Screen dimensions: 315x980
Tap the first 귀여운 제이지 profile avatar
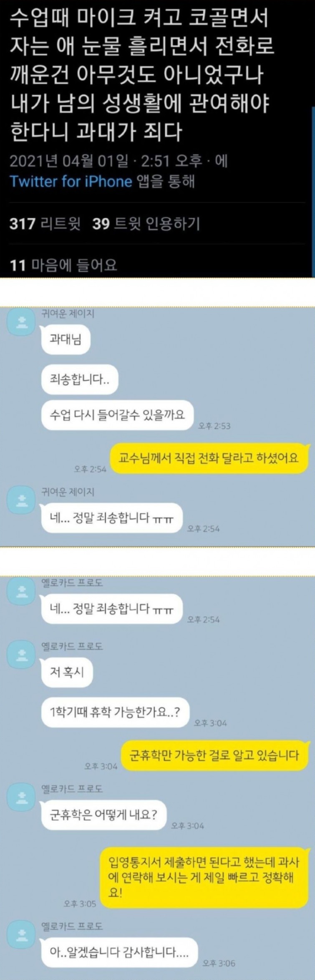point(21,322)
